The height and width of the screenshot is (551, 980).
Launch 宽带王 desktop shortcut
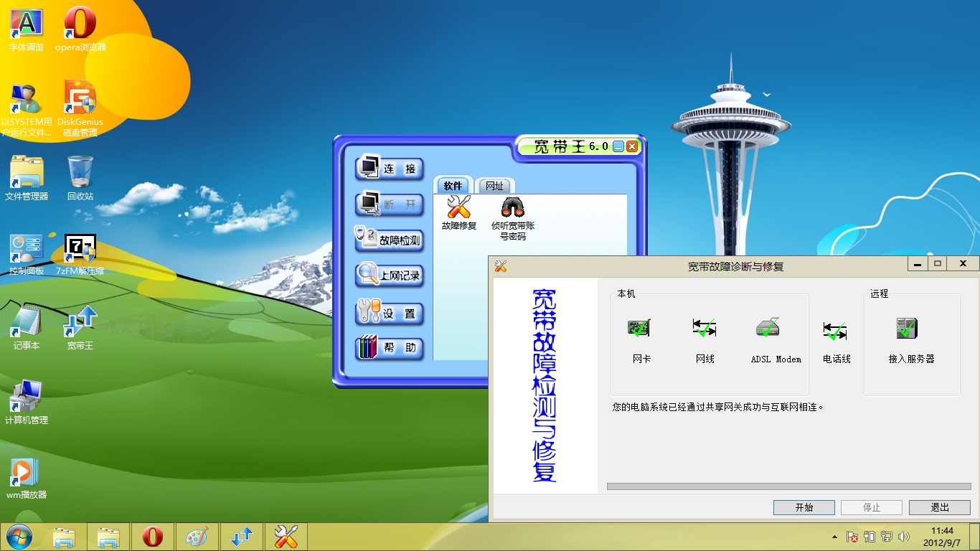pyautogui.click(x=80, y=328)
